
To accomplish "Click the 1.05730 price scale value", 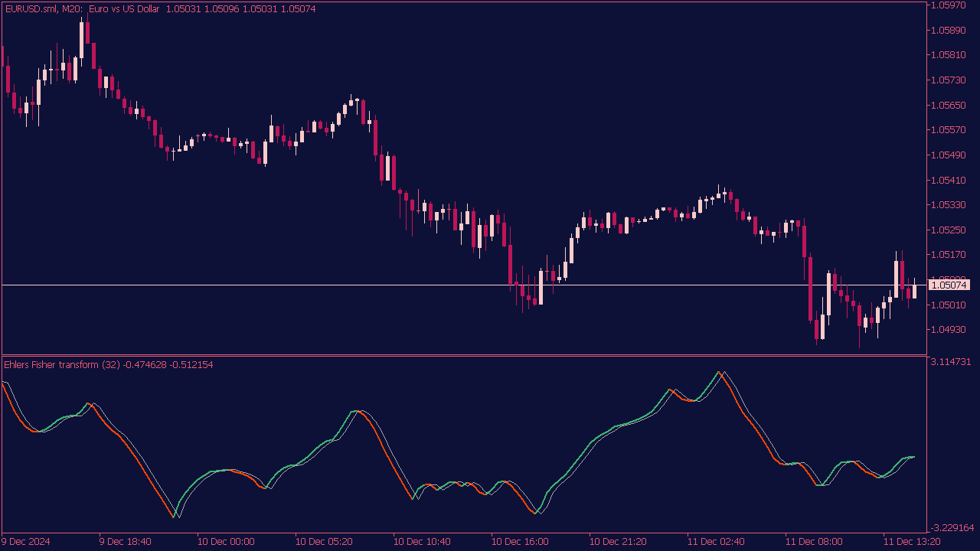I will 949,80.
